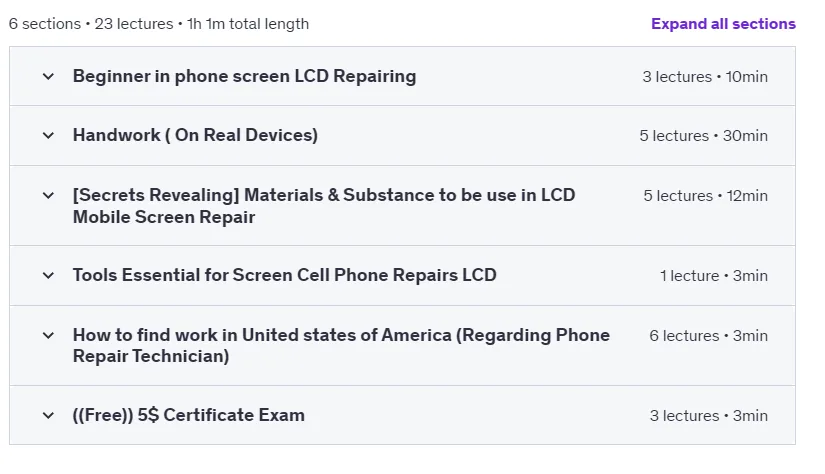The image size is (825, 474).
Task: Click chevron icon beside Handwork (On Real Devices)
Action: 48,136
